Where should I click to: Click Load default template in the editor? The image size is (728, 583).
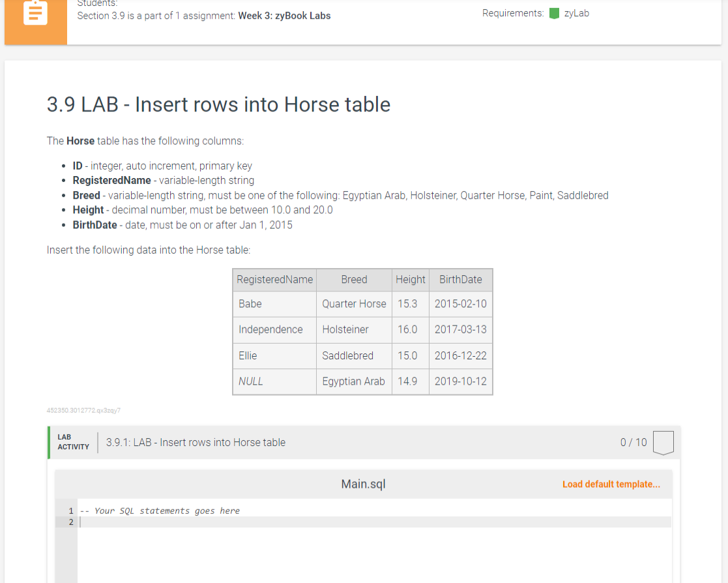point(611,484)
